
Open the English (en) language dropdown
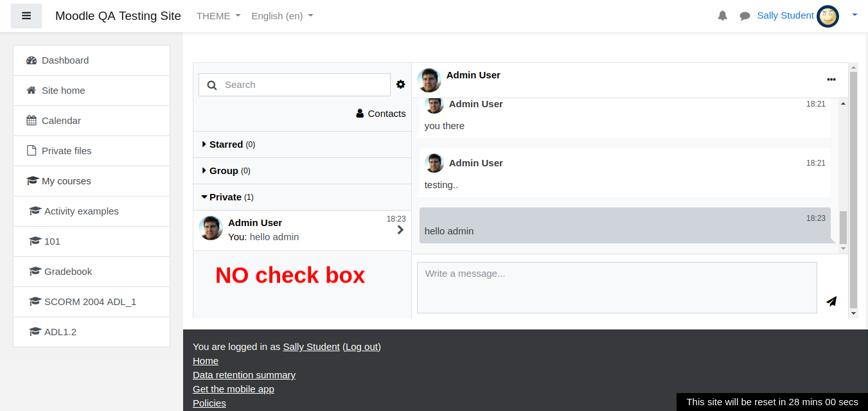283,16
